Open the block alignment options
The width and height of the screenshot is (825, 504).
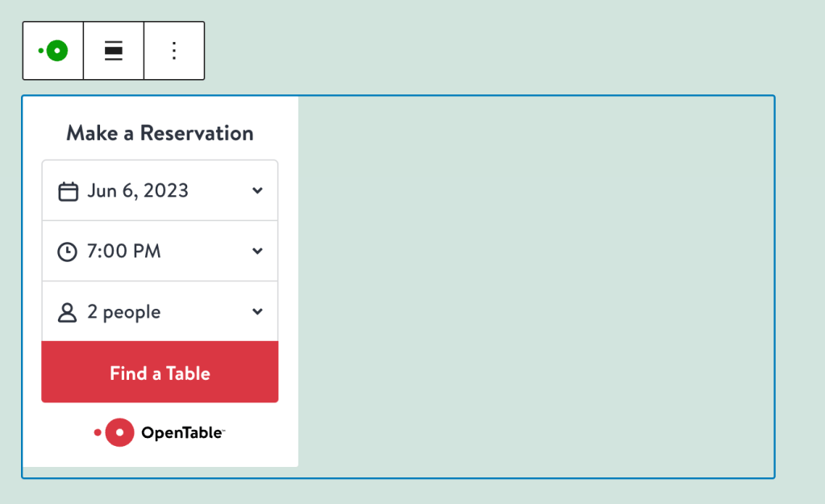click(114, 51)
